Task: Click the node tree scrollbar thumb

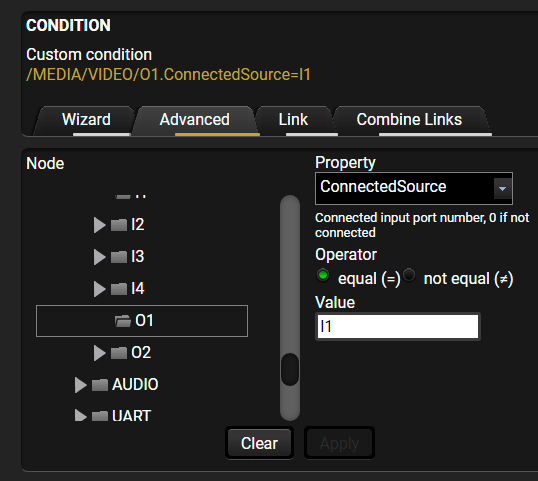Action: 290,369
